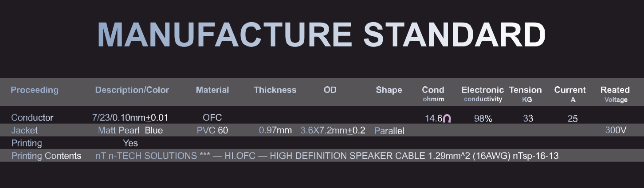Select the Cond ohm/m header
This screenshot has width=644, height=188.
(433, 94)
